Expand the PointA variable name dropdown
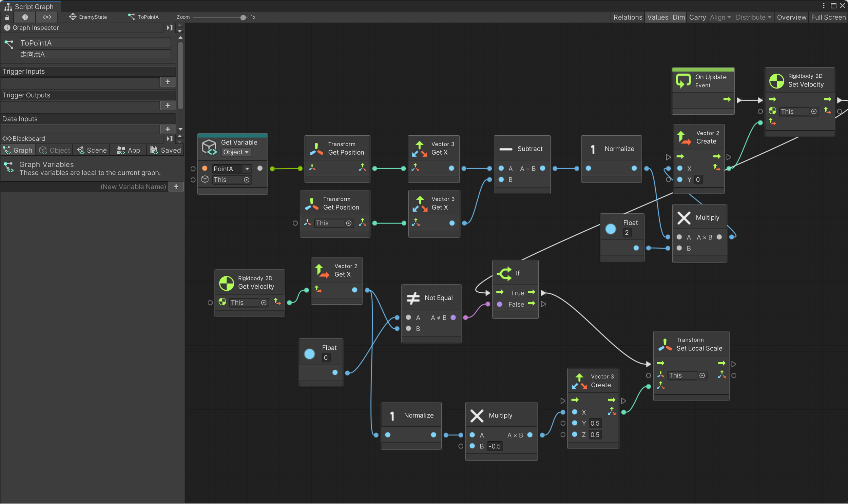This screenshot has height=504, width=848. pos(247,169)
